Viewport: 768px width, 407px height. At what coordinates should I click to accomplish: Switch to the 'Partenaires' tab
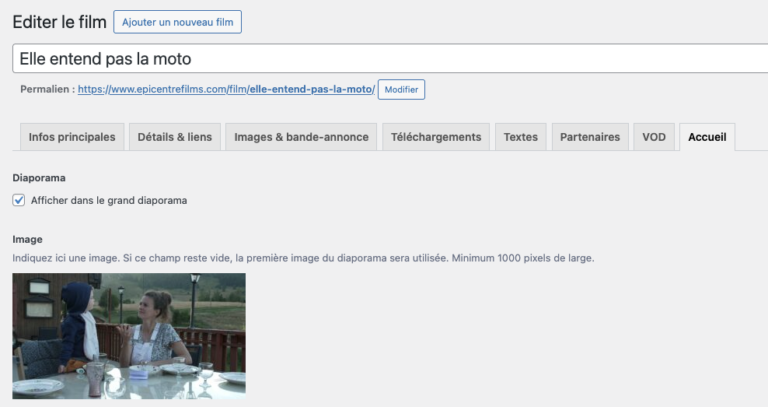(589, 137)
